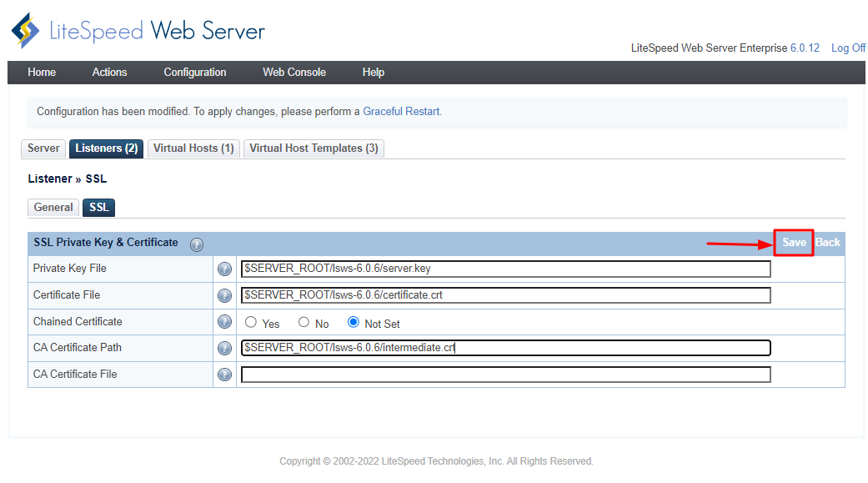This screenshot has width=868, height=483.
Task: Open the General sub-tab
Action: tap(53, 207)
